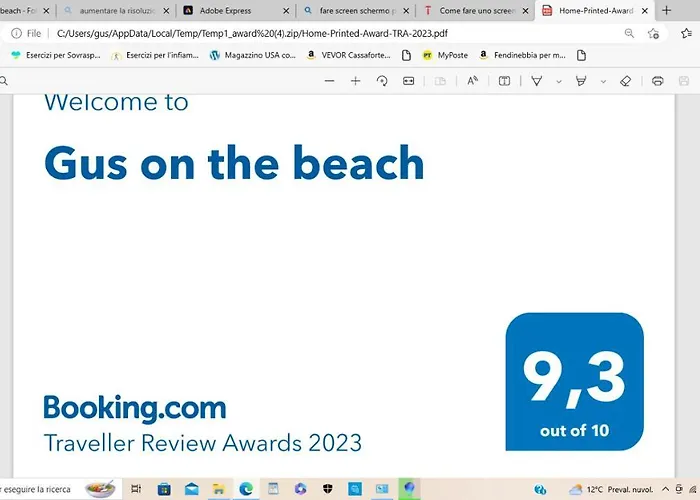Image resolution: width=700 pixels, height=500 pixels.
Task: Switch to the 'aumentare la risoluzi' tab
Action: click(x=117, y=11)
